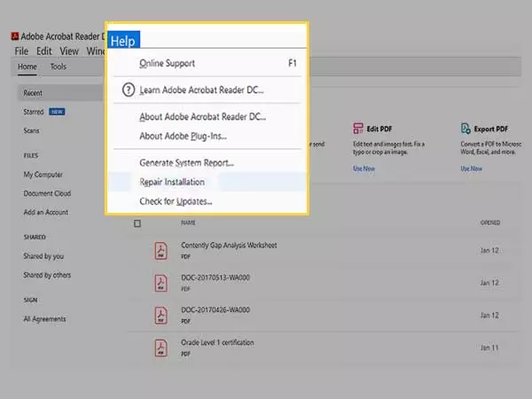Click Add an Account
532x399 pixels.
coord(46,213)
